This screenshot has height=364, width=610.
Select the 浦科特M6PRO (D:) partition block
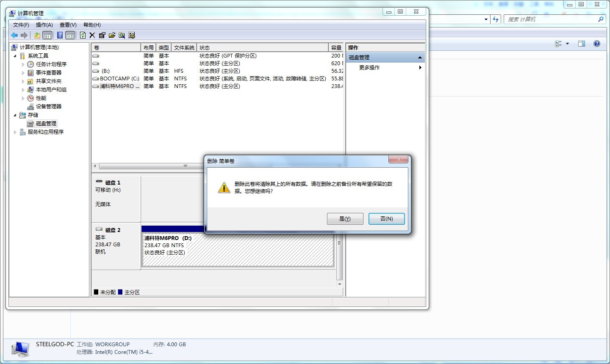[238, 250]
